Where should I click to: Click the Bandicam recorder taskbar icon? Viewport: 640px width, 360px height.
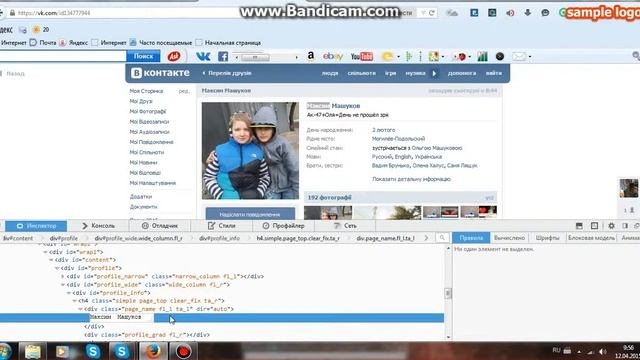coord(183,351)
